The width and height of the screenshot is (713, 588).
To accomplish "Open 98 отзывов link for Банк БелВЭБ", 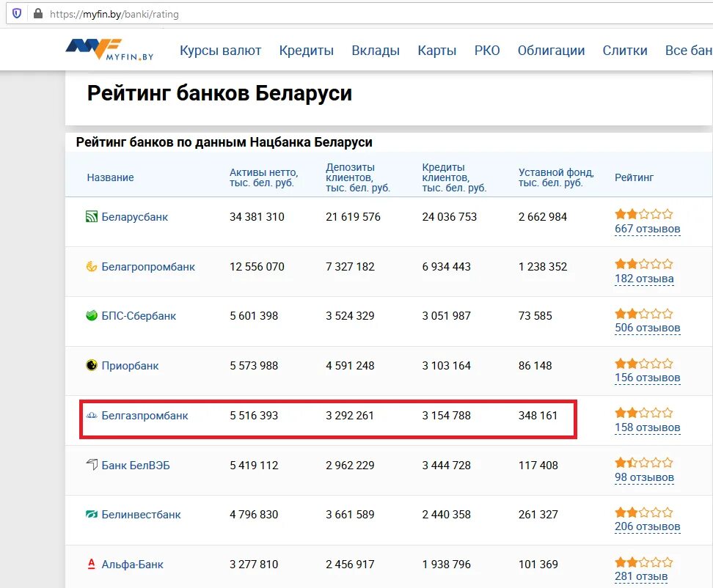I will 644,477.
